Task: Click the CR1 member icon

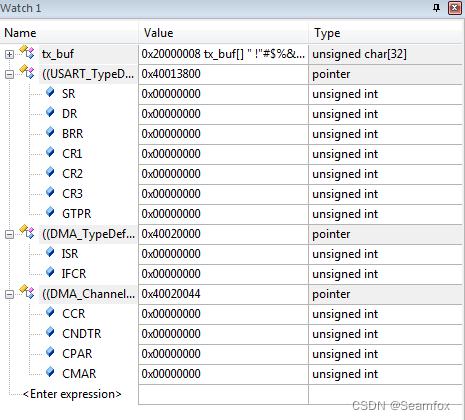Action: [50, 152]
